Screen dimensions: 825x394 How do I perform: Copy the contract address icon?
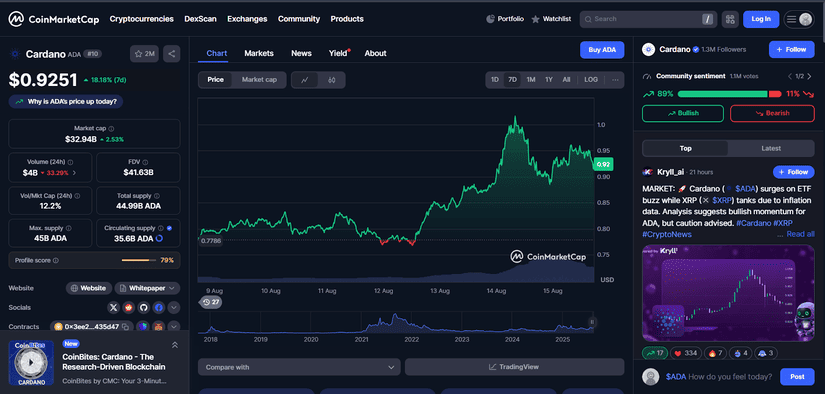click(x=125, y=327)
